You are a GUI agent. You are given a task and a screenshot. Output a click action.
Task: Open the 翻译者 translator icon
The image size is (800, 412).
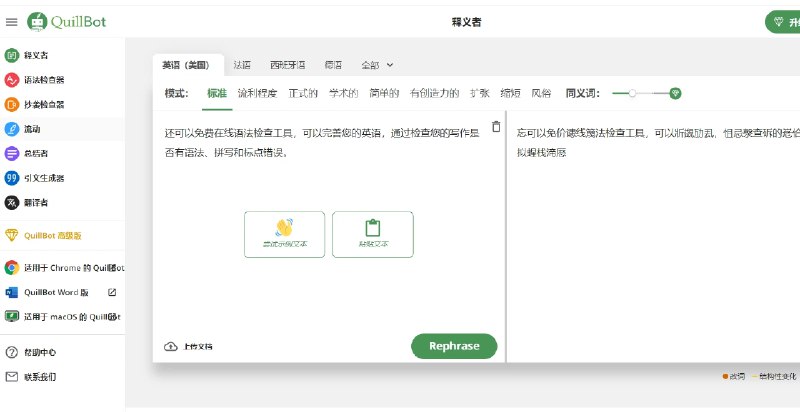tap(12, 202)
